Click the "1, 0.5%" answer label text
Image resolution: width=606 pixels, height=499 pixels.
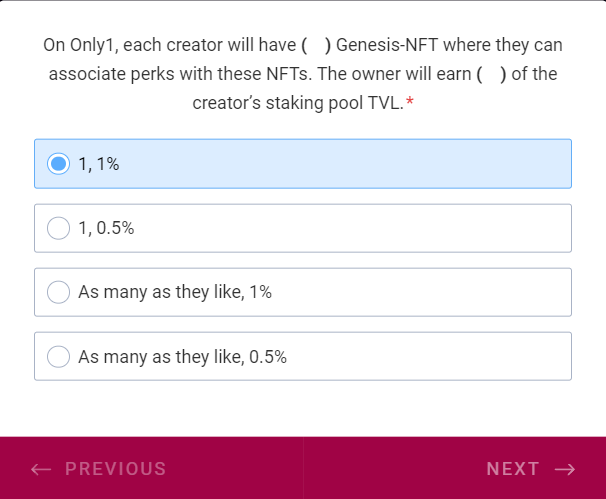click(x=106, y=228)
